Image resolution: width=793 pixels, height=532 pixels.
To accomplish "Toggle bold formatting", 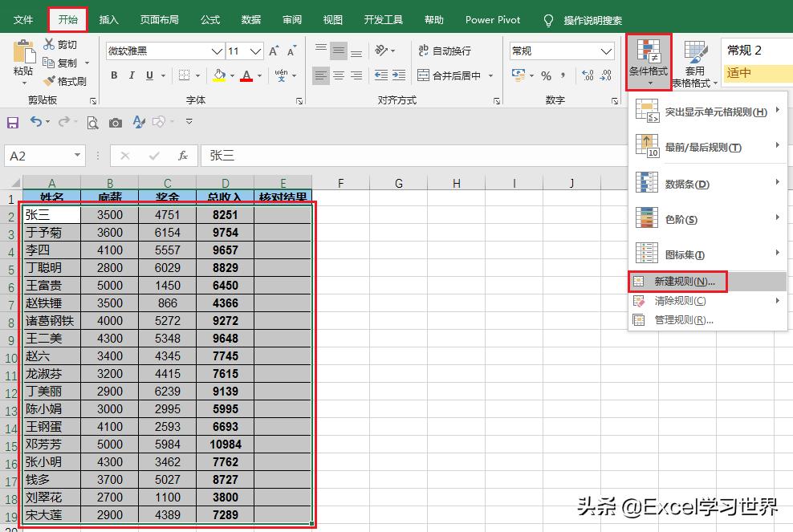I will click(114, 75).
